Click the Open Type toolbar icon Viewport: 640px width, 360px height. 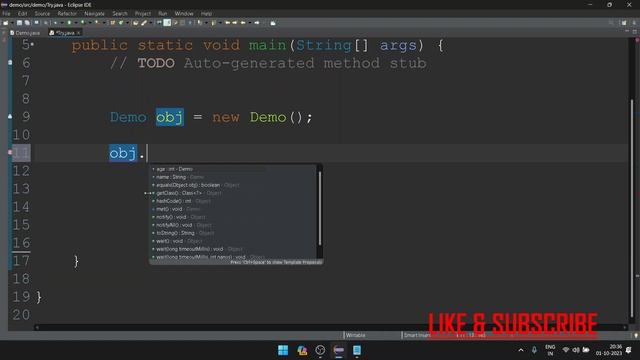[x=135, y=23]
